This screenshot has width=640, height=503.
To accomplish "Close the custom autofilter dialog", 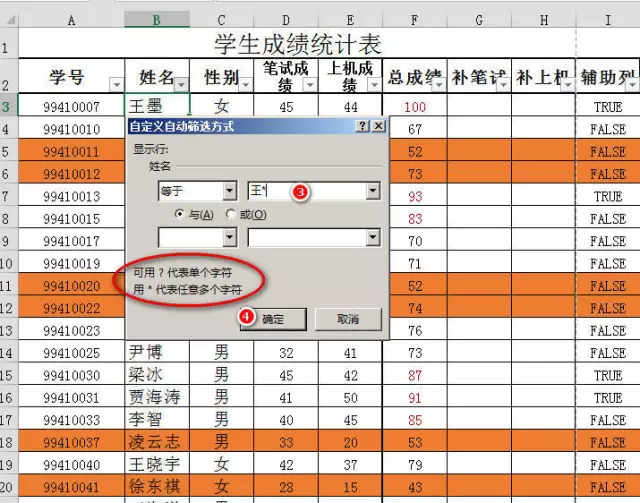I will 379,126.
